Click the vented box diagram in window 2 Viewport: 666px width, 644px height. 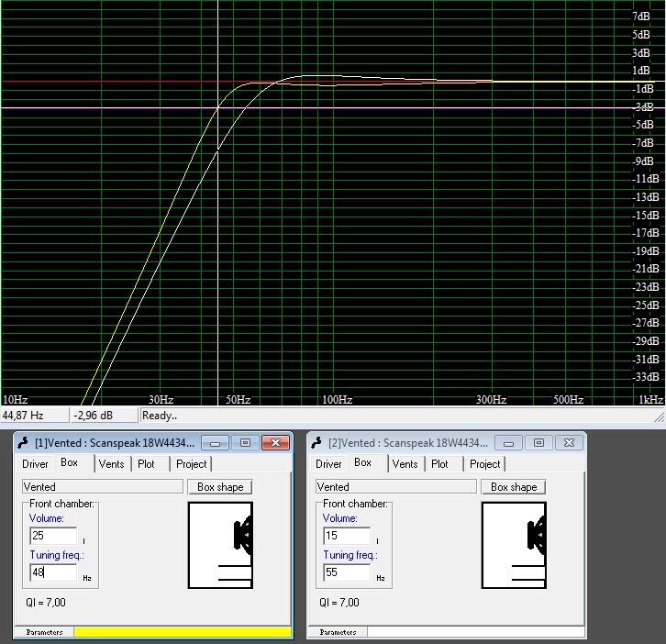click(x=514, y=545)
